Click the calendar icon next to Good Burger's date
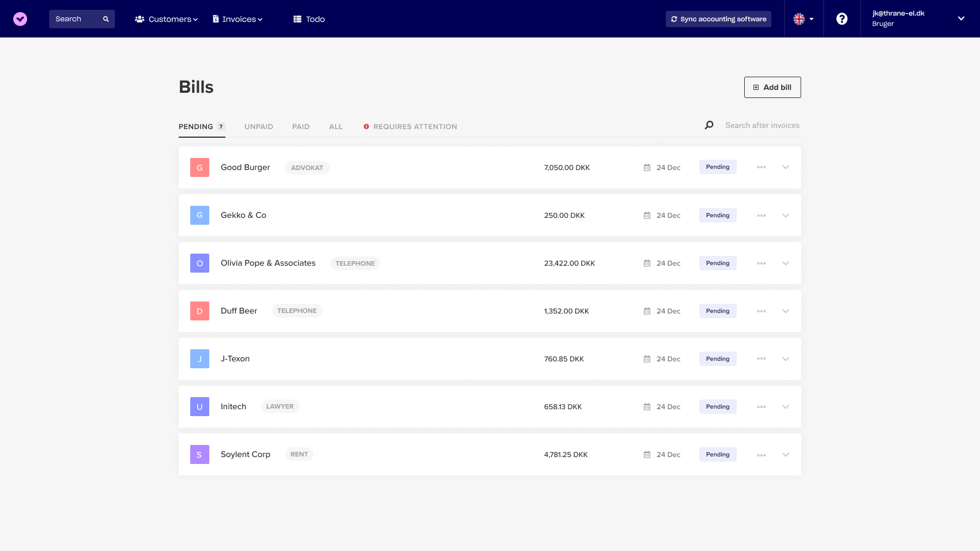This screenshot has height=551, width=980. 646,167
